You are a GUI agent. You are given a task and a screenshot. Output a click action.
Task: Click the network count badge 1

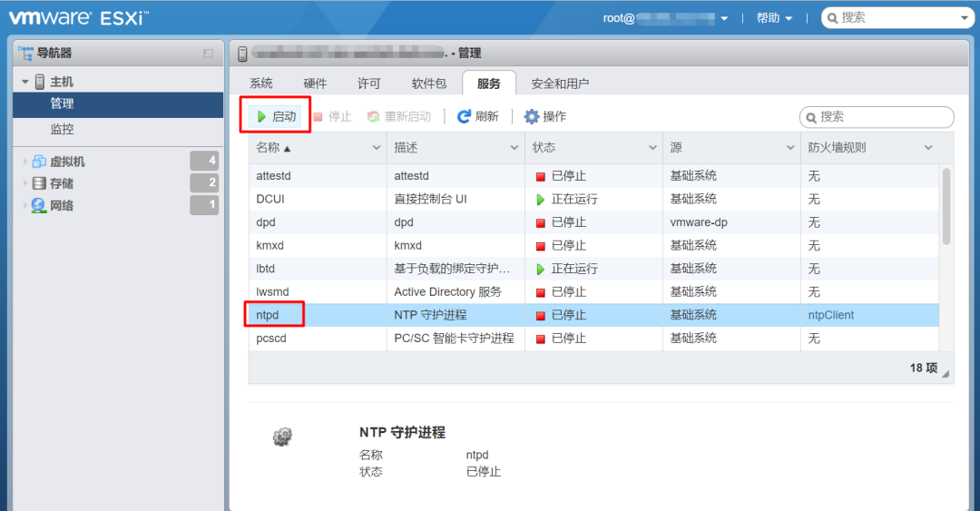point(204,204)
